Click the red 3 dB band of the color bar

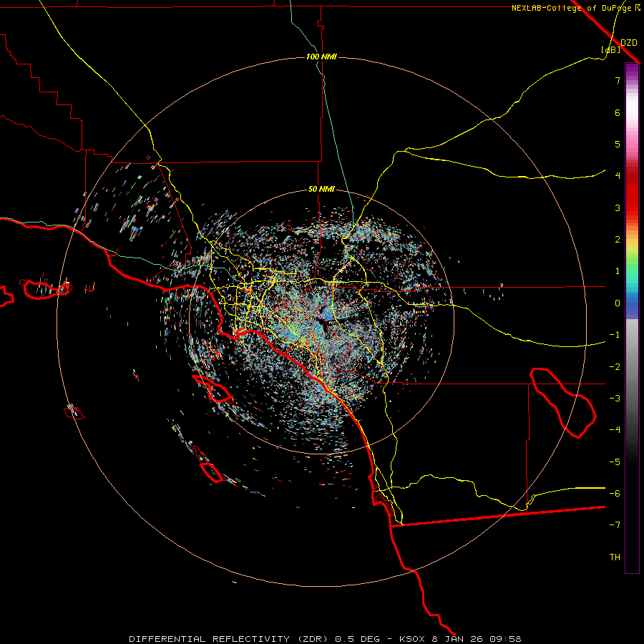click(632, 208)
